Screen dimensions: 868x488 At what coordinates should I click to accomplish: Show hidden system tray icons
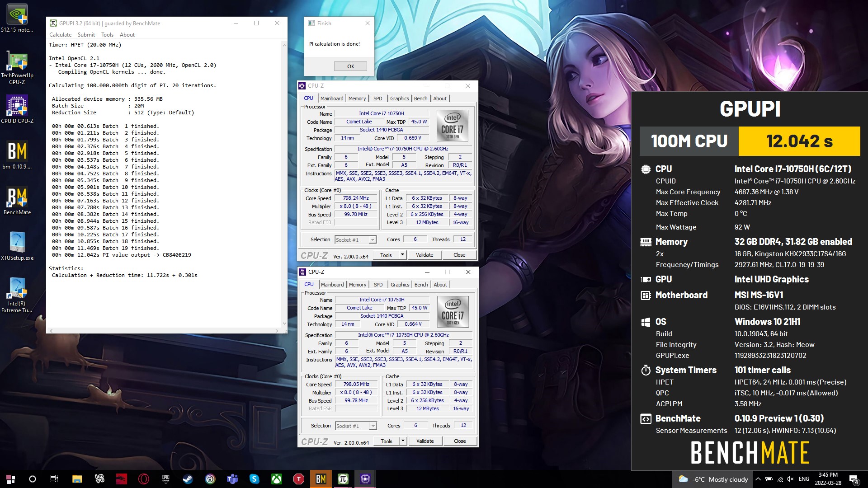758,479
